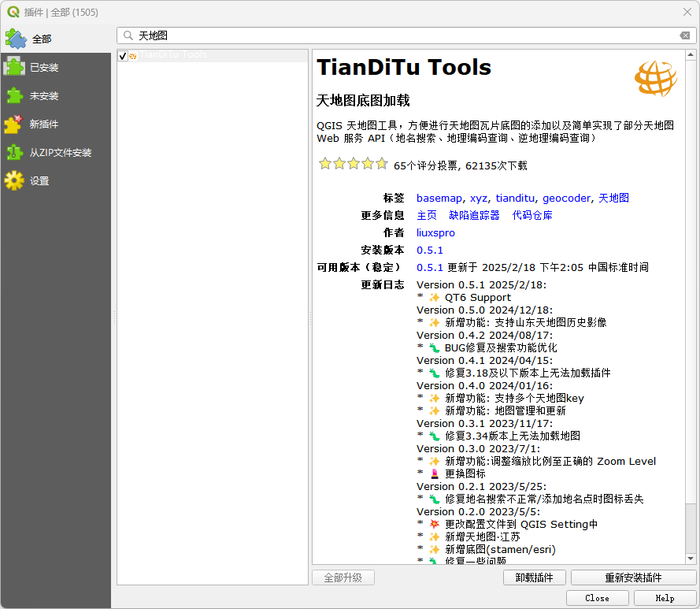Viewport: 700px width, 609px height.
Task: Click the author link liuxspro
Action: click(x=435, y=232)
